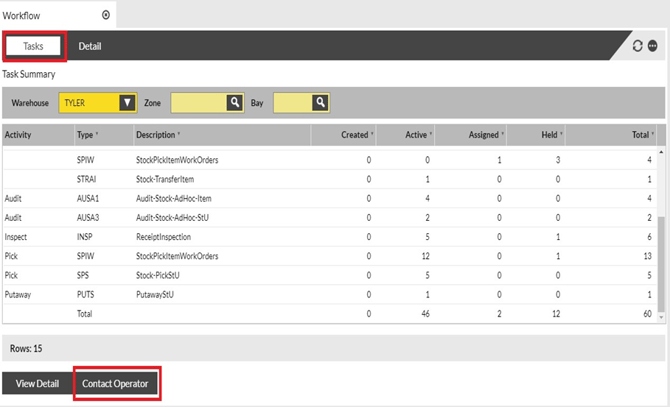670x407 pixels.
Task: Click into the Bay input field
Action: [x=291, y=102]
